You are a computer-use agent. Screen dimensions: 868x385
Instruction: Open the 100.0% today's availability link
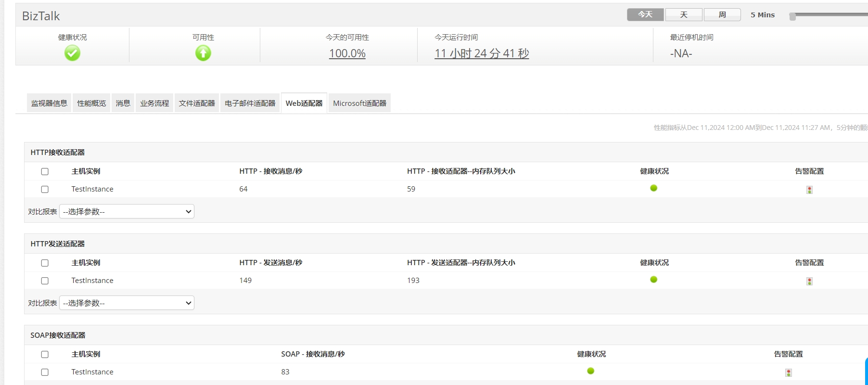tap(347, 53)
